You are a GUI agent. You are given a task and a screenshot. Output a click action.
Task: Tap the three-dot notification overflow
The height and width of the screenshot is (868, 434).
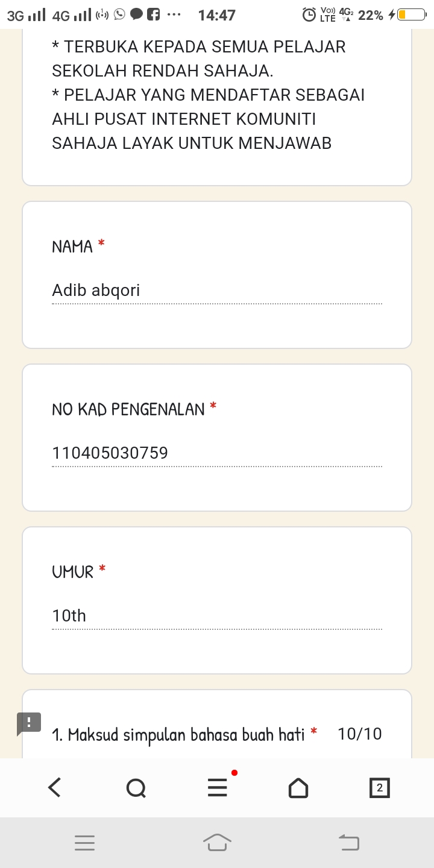pyautogui.click(x=174, y=14)
